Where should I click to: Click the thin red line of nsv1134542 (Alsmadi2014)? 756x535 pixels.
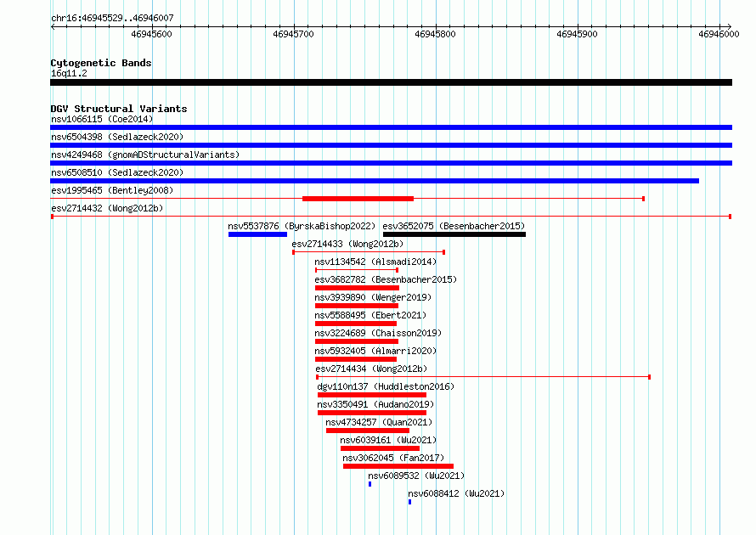click(356, 270)
